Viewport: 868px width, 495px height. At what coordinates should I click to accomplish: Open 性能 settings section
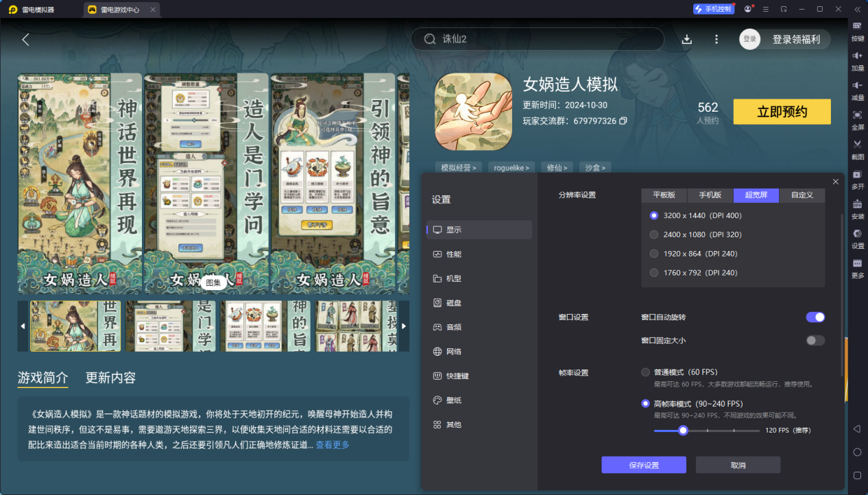coord(479,254)
